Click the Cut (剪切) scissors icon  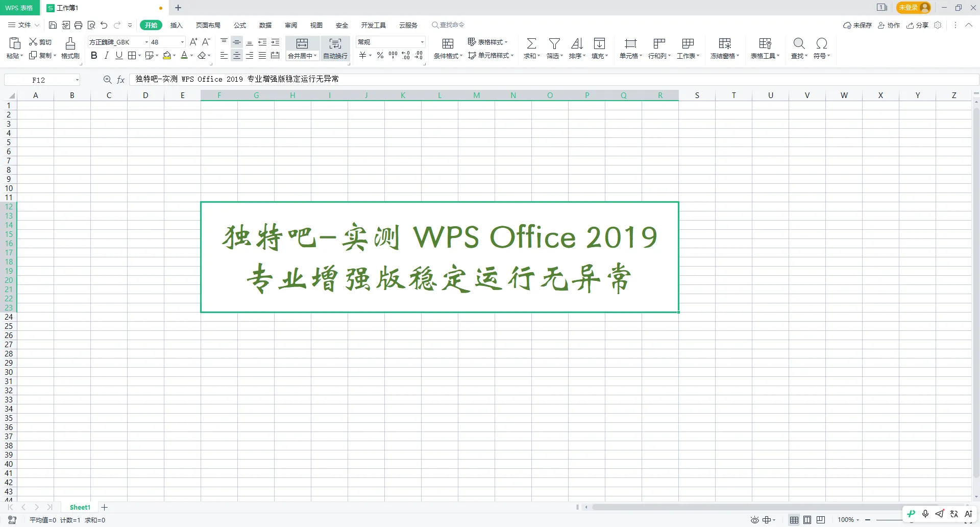coord(33,42)
